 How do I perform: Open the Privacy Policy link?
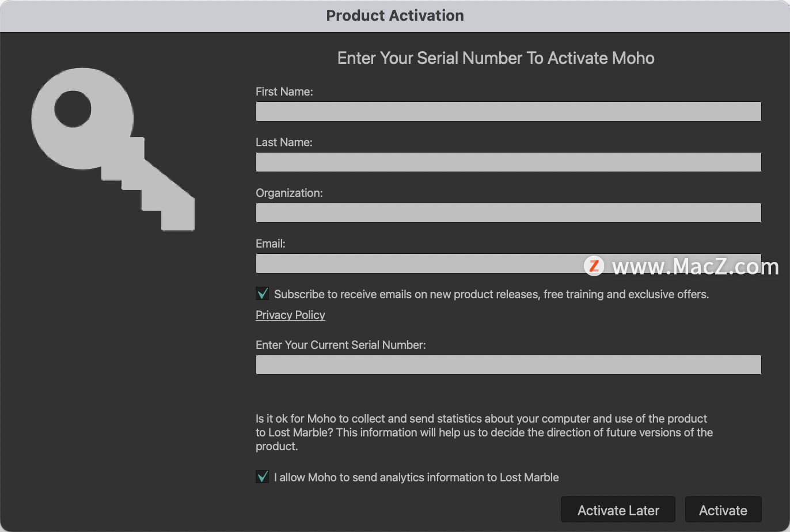pos(290,315)
